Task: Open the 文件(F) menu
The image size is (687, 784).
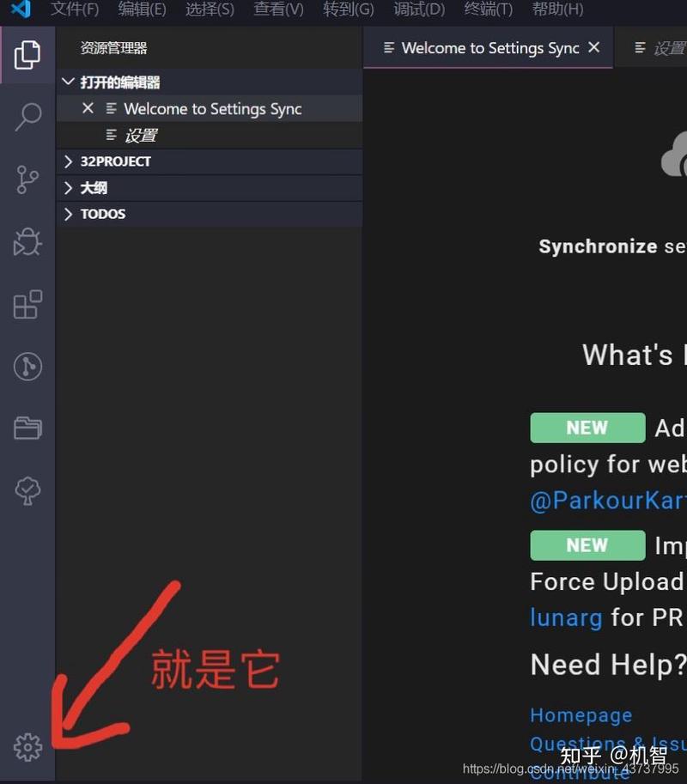Action: [75, 9]
